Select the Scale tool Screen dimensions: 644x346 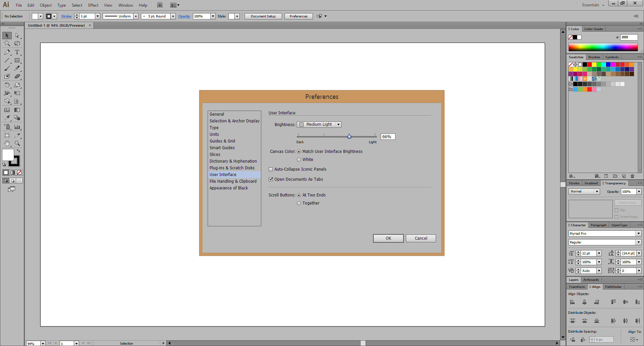click(17, 85)
